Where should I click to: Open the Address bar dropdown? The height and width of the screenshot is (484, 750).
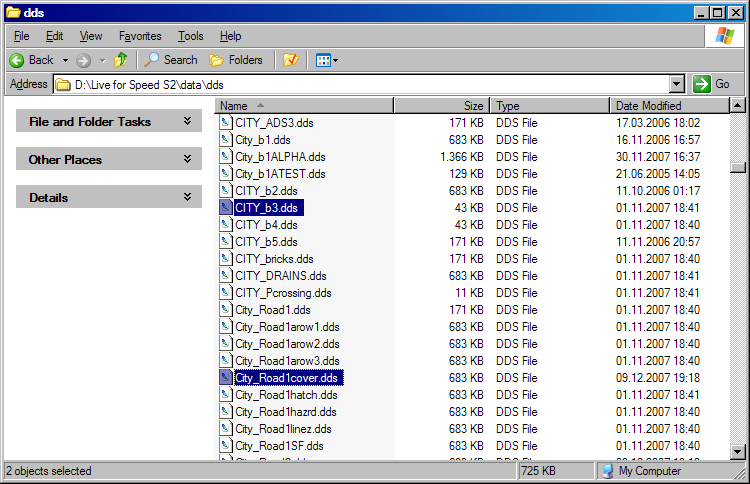[676, 85]
